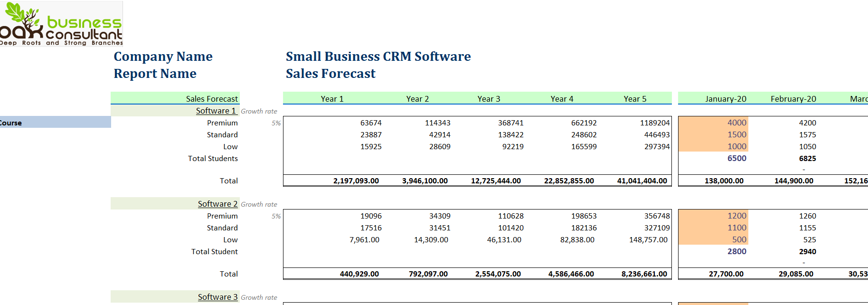Click the 'Year 4' column header
This screenshot has width=868, height=305.
[562, 99]
